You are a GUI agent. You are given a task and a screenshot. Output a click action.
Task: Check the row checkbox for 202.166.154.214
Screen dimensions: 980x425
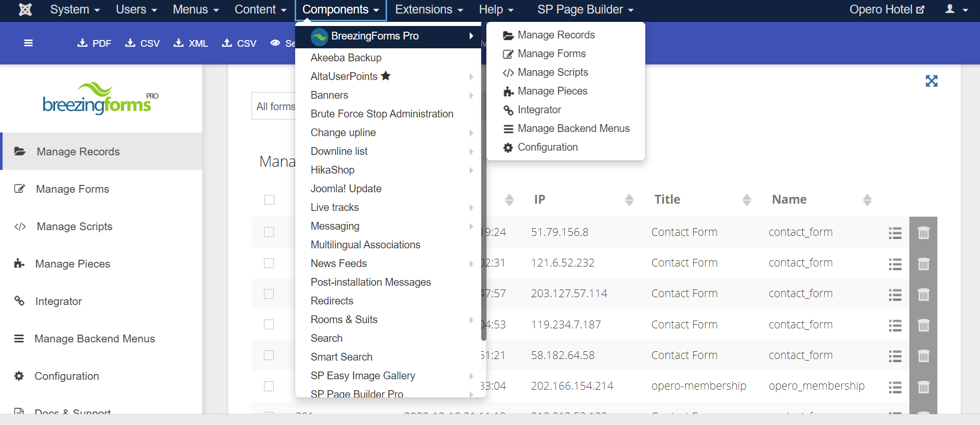point(269,386)
